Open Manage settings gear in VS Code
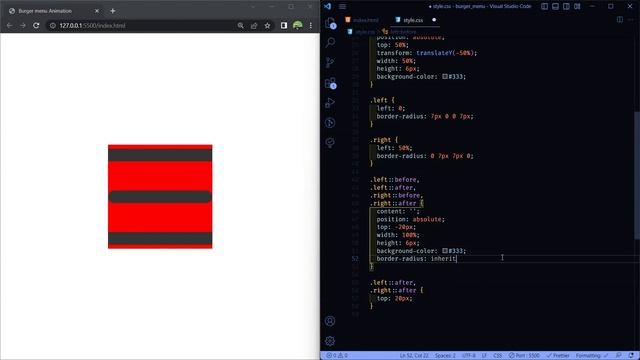The image size is (640, 360). 330,341
